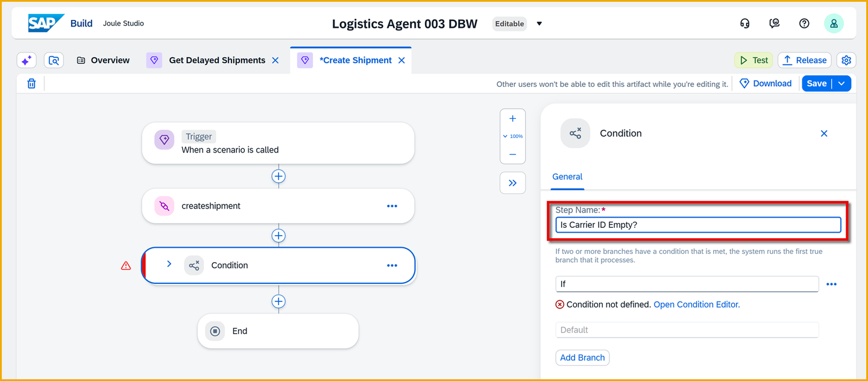The image size is (868, 381).
Task: Click the If branch name field
Action: coord(687,284)
